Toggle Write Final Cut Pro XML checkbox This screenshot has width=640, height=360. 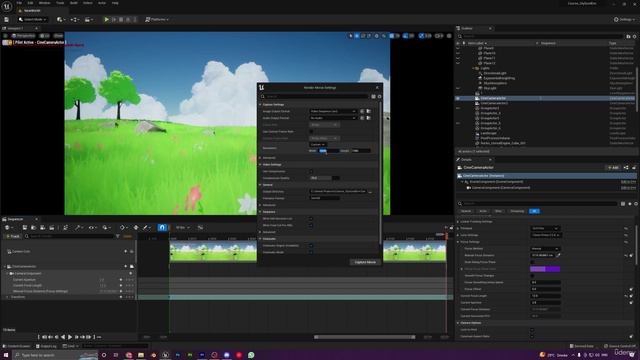311,225
